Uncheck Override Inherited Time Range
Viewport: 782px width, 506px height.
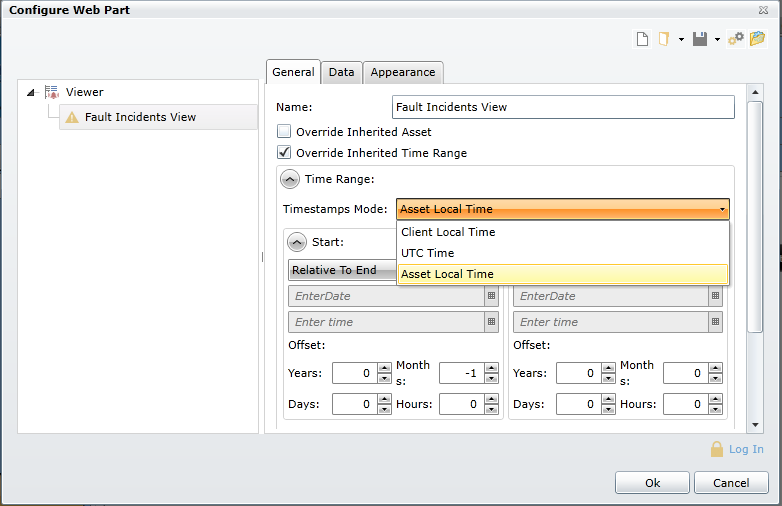click(x=284, y=153)
